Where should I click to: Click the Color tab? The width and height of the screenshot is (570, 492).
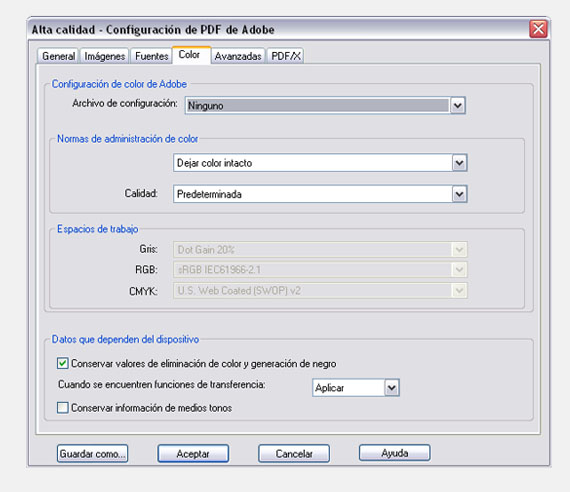pyautogui.click(x=190, y=55)
